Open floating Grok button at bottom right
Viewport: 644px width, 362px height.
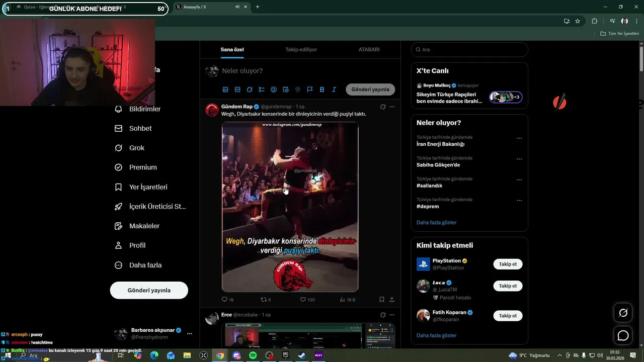point(623,313)
